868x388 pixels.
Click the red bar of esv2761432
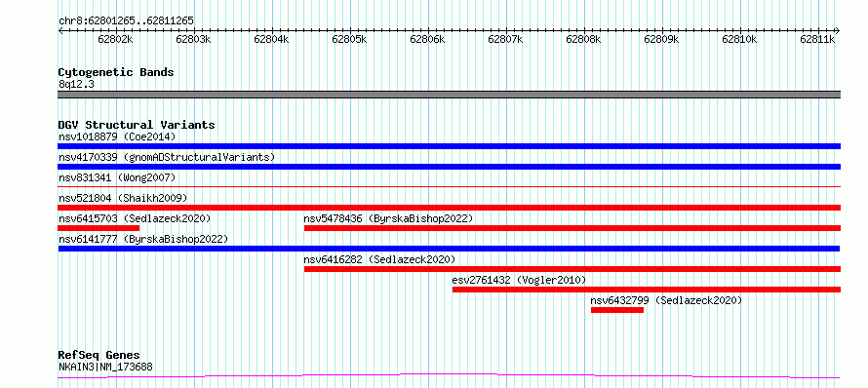coord(647,290)
